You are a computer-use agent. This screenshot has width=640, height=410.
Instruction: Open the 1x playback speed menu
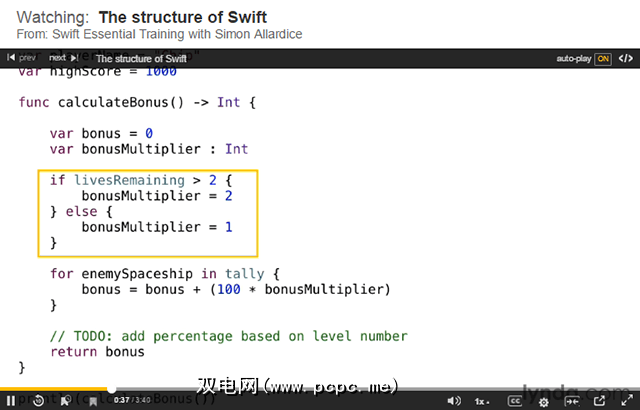[x=482, y=402]
